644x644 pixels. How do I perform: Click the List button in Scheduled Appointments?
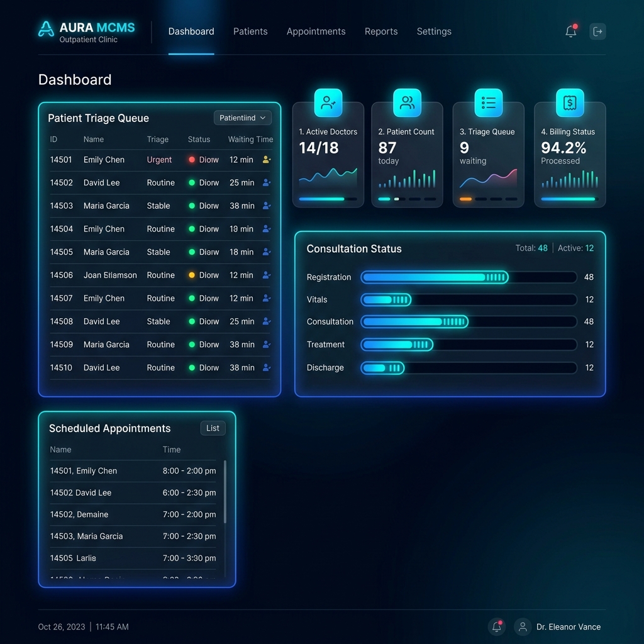213,428
